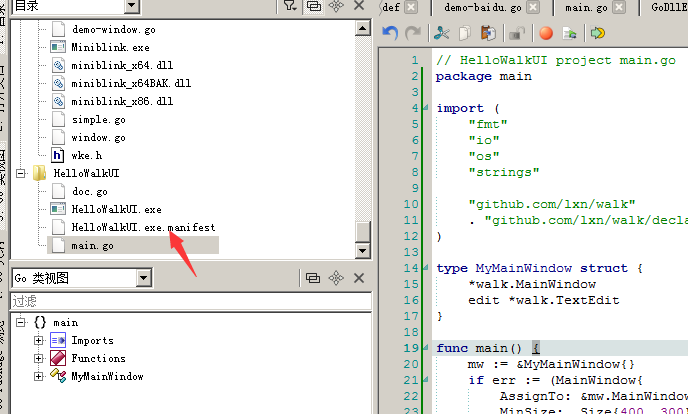Click the gray Redo arrow icon
Viewport: 688px width, 414px height.
(412, 33)
